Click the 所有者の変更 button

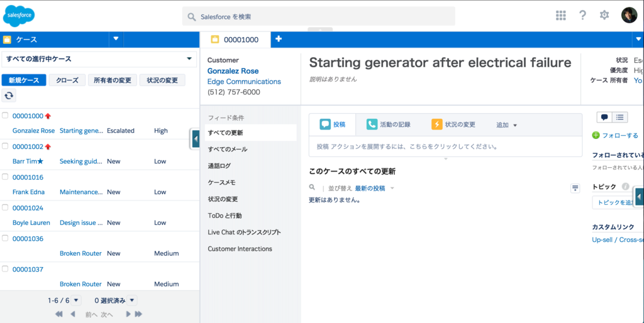pyautogui.click(x=113, y=80)
